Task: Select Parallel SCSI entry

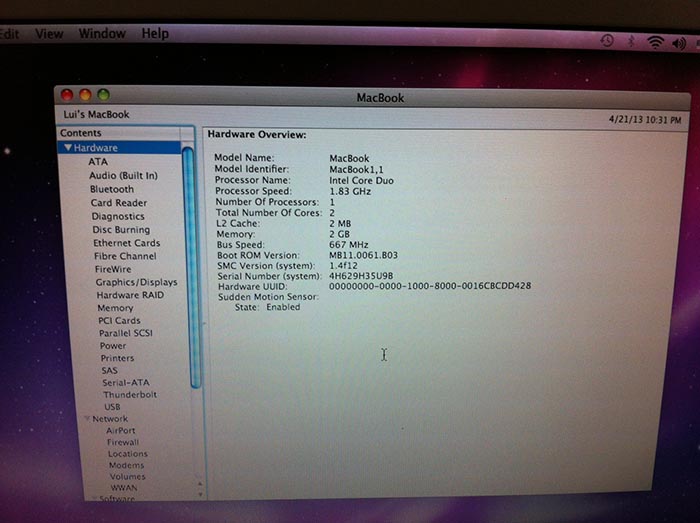Action: click(x=125, y=333)
